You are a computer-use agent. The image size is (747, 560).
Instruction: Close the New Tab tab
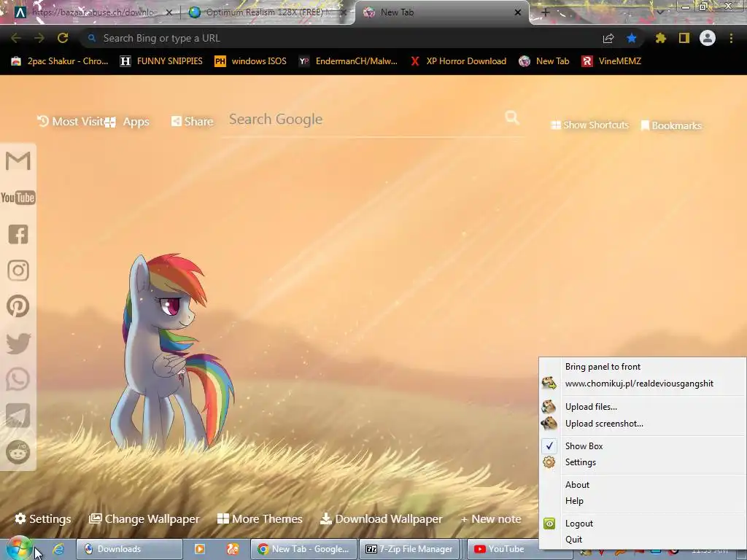click(518, 12)
